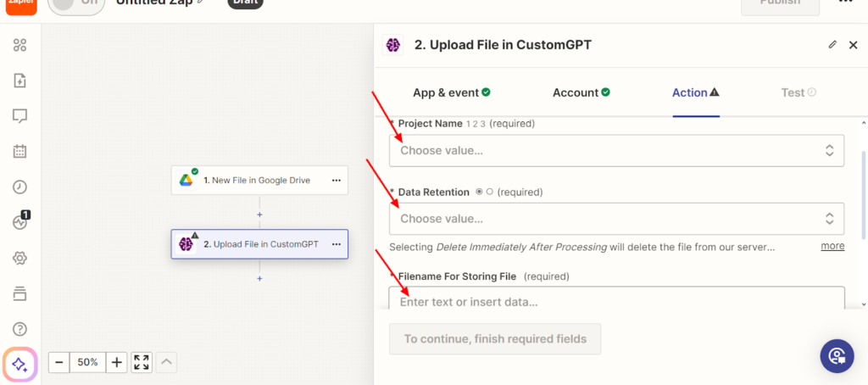Open the activity icon with badge 1
The width and height of the screenshot is (868, 385).
(20, 221)
